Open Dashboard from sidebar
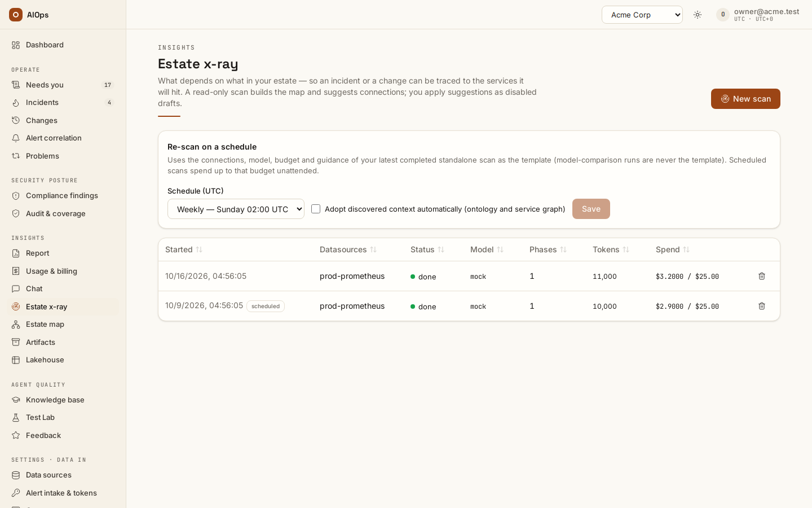Image resolution: width=812 pixels, height=508 pixels. click(63, 45)
